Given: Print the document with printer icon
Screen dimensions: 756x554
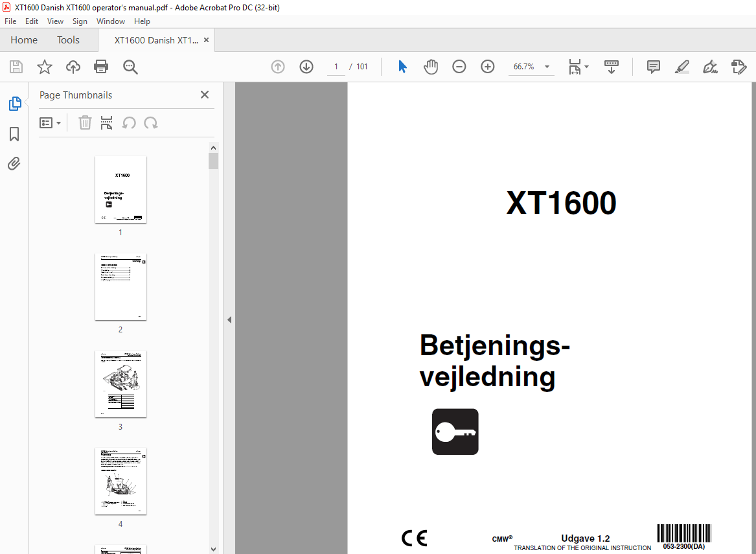Looking at the screenshot, I should pos(101,67).
